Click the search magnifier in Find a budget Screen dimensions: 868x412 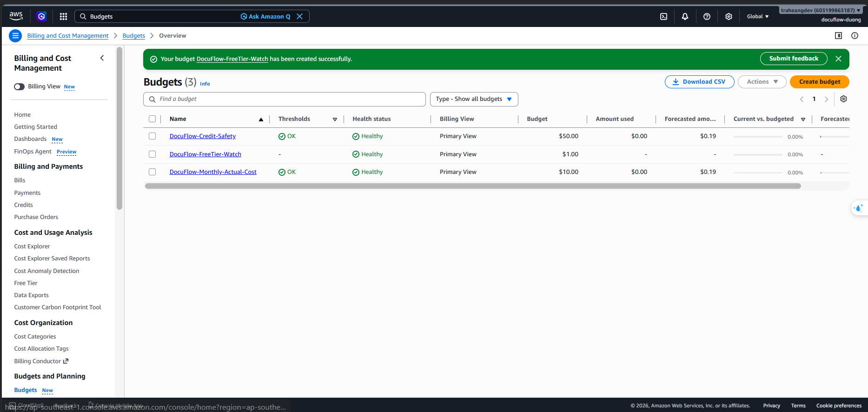(x=152, y=99)
